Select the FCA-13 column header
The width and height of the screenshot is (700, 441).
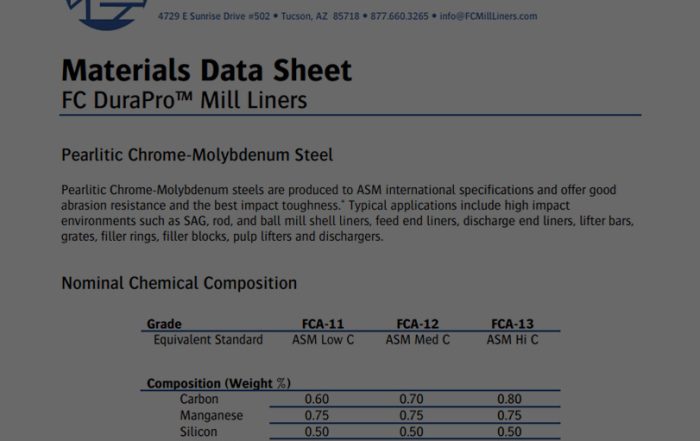coord(512,324)
